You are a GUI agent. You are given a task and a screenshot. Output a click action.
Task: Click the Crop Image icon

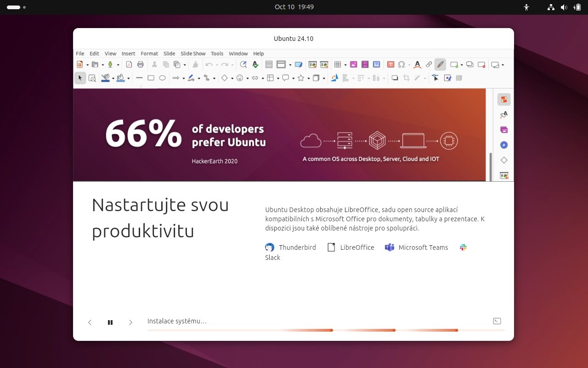(406, 78)
